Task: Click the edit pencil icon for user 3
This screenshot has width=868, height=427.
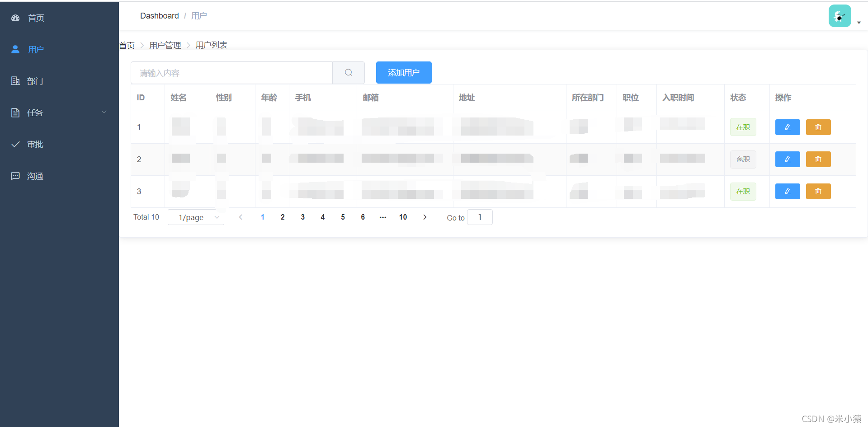Action: pyautogui.click(x=787, y=191)
